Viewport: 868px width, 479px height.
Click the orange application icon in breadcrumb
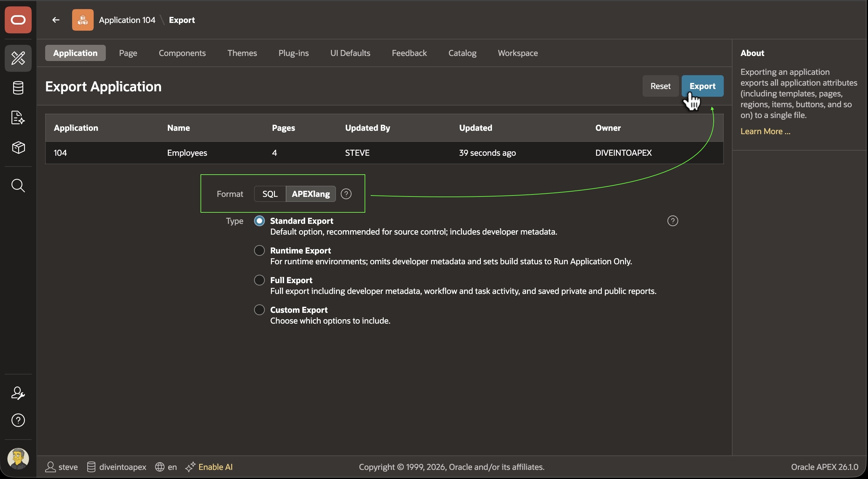click(x=83, y=20)
